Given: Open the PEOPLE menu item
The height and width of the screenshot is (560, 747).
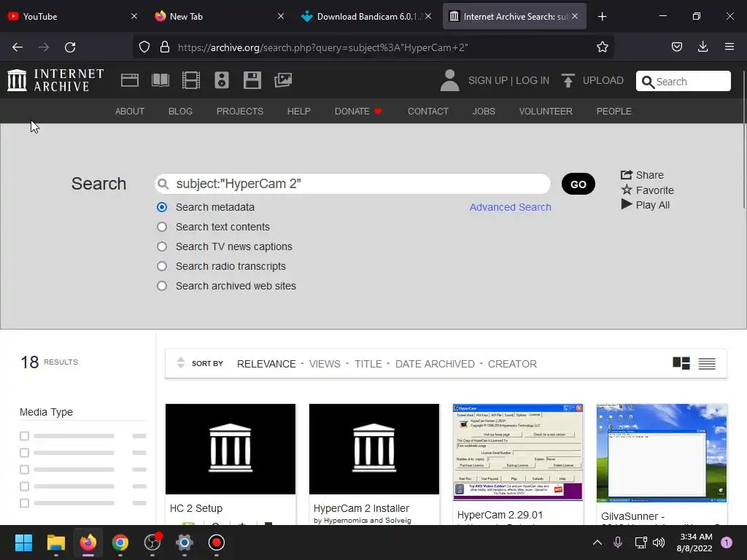Looking at the screenshot, I should coord(614,112).
